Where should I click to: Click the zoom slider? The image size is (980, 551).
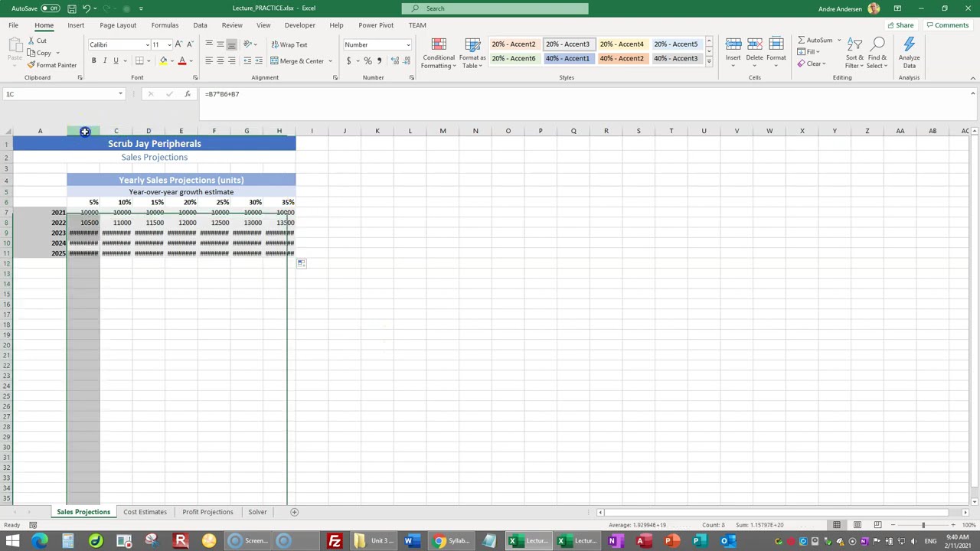pyautogui.click(x=923, y=525)
